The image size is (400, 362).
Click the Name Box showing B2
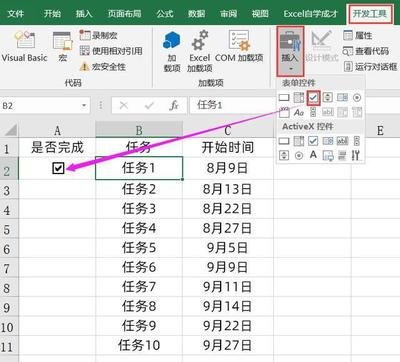coord(40,106)
